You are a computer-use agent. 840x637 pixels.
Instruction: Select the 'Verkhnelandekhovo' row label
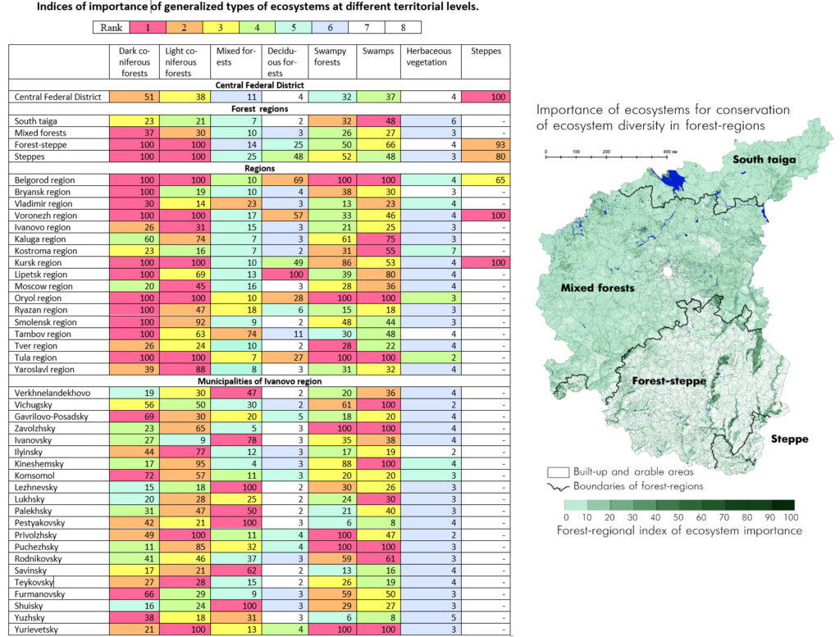[52, 393]
